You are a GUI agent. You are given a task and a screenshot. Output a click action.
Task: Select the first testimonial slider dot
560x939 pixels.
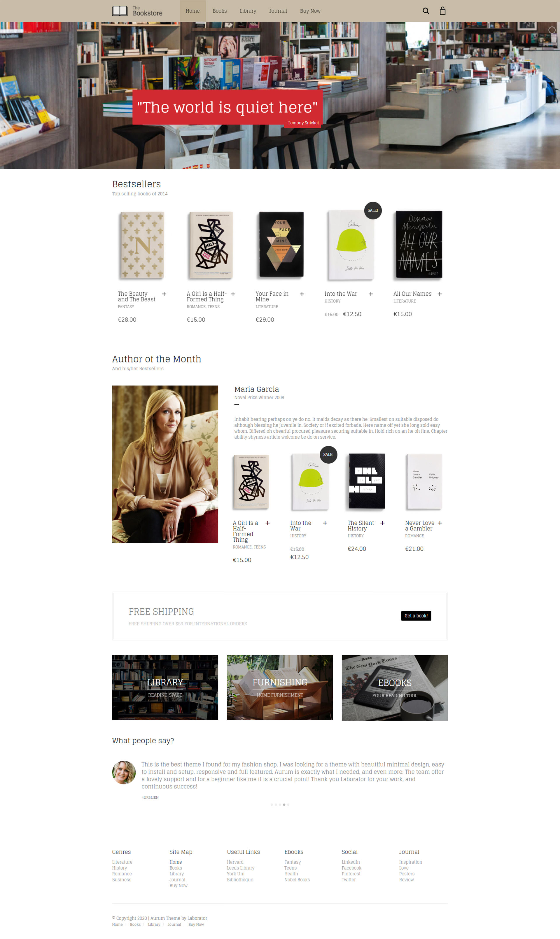[x=272, y=805]
